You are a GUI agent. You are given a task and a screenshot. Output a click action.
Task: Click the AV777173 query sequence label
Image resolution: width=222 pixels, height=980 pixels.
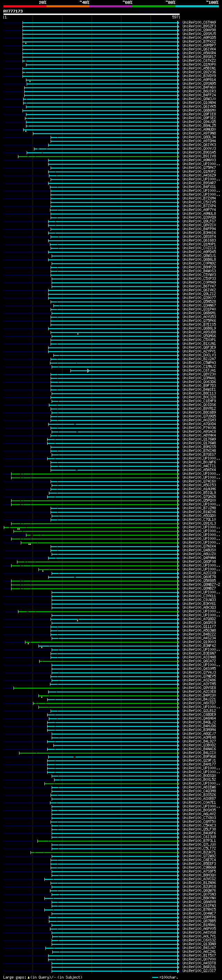[13, 11]
